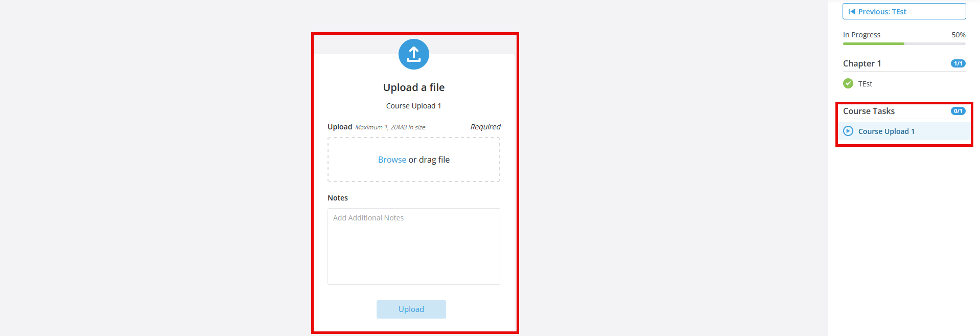980x336 pixels.
Task: Click the In Progress status label
Action: 861,35
